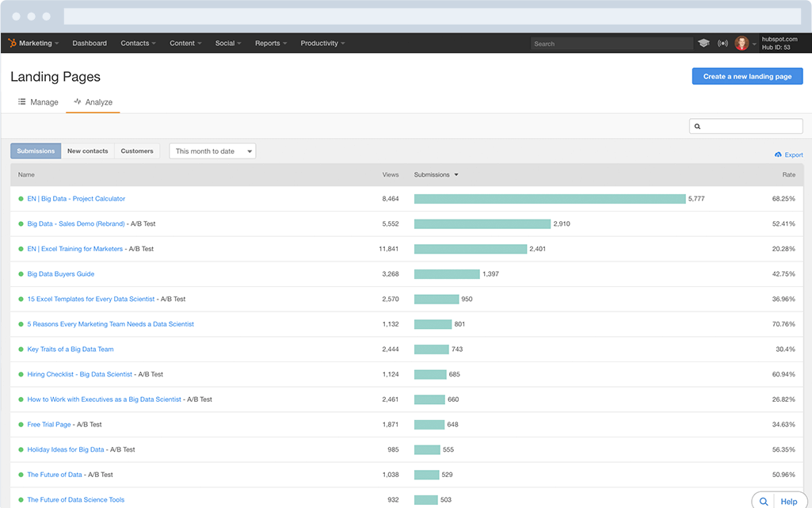812x508 pixels.
Task: Click the 1,397 submissions bar
Action: [x=447, y=274]
